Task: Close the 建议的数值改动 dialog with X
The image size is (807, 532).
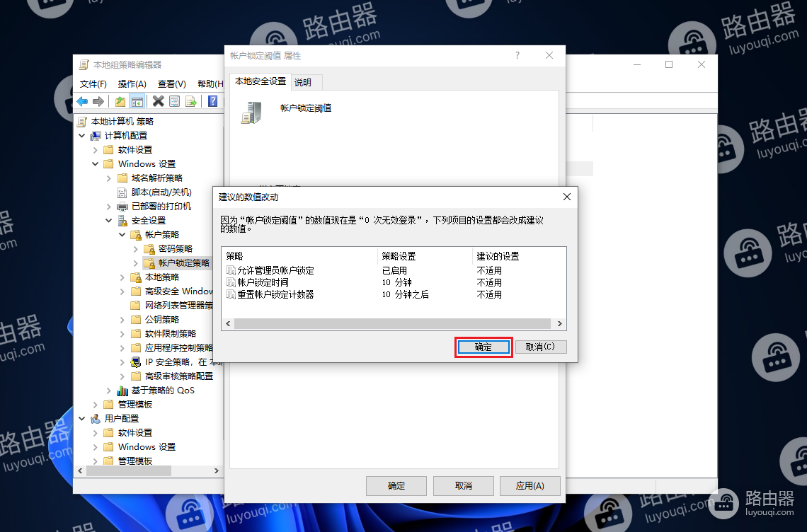Action: click(566, 197)
